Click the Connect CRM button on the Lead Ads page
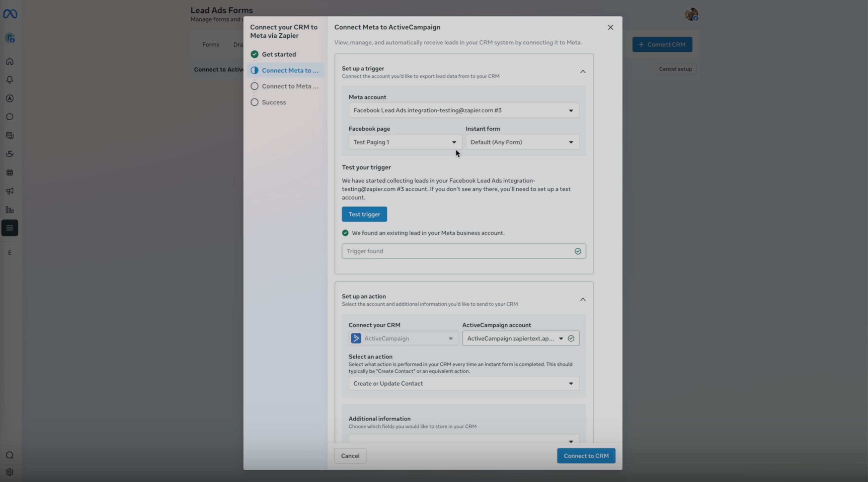868x482 pixels. [x=662, y=45]
